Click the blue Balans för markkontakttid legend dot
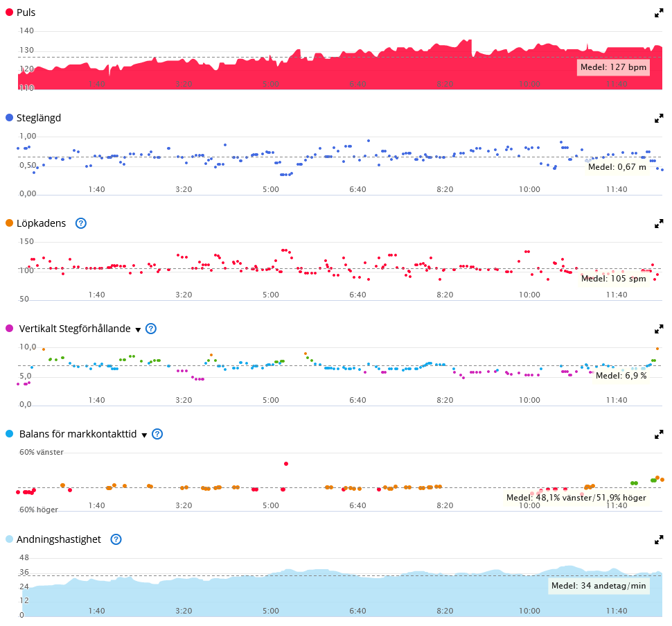This screenshot has width=672, height=626. tap(10, 434)
